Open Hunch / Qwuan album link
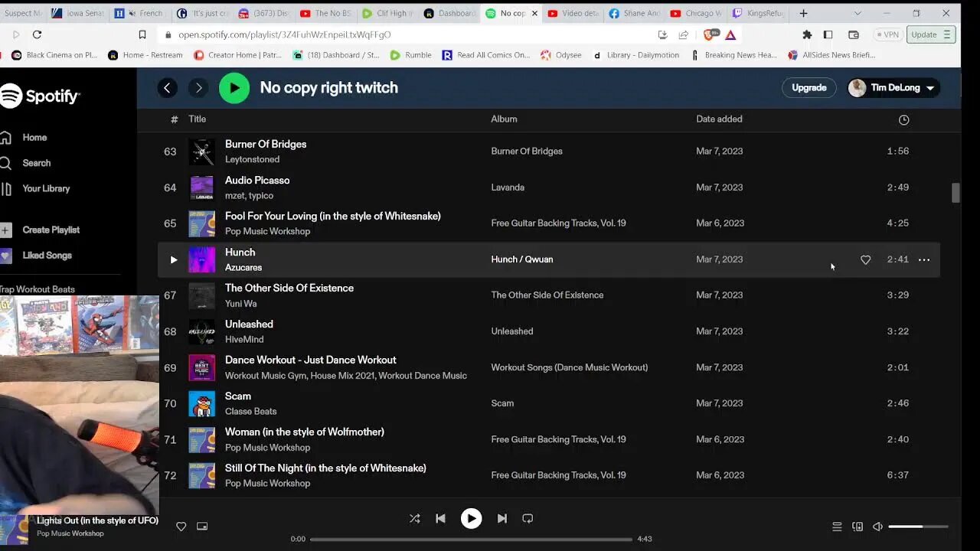The height and width of the screenshot is (551, 980). (x=522, y=259)
